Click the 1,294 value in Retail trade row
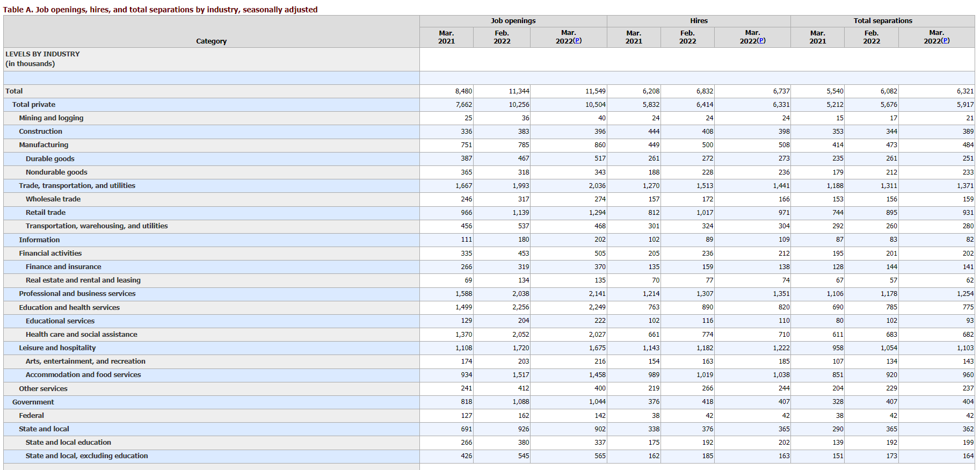This screenshot has width=980, height=470. click(597, 213)
